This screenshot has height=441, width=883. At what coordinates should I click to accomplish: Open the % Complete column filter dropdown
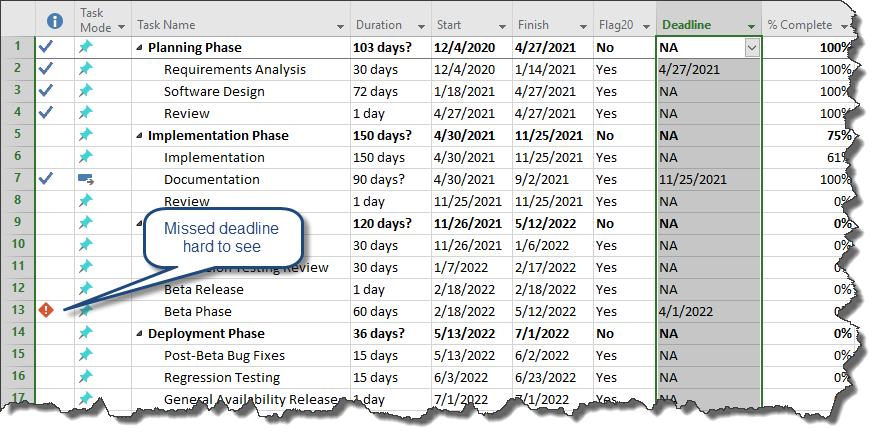click(x=844, y=27)
